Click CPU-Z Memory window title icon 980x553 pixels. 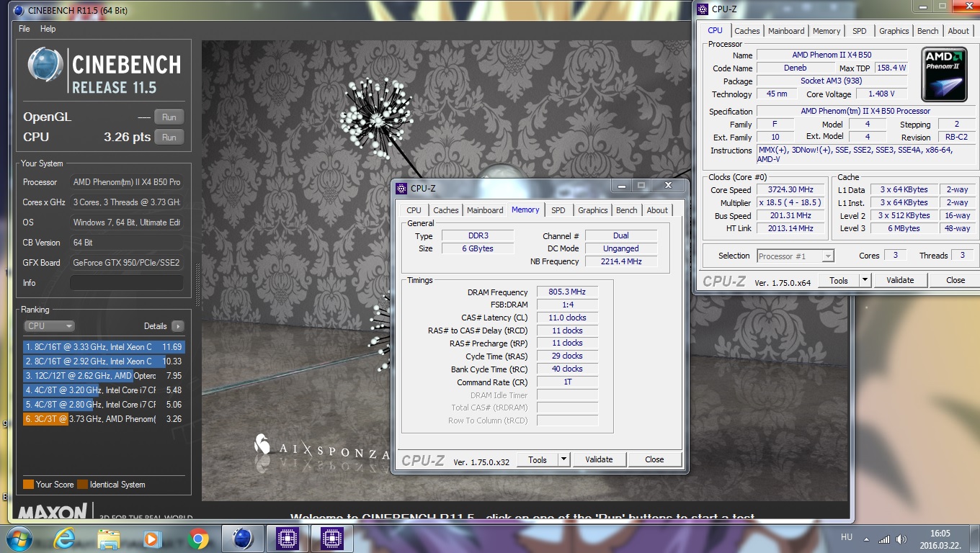tap(401, 188)
